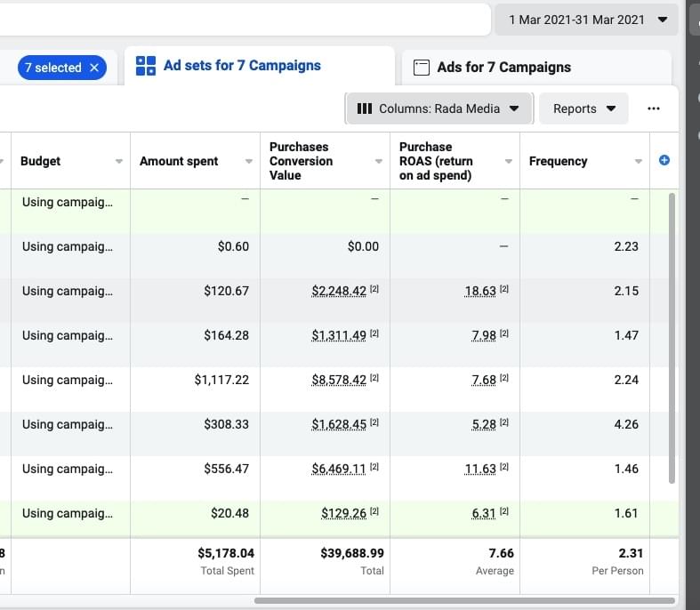The height and width of the screenshot is (610, 700).
Task: Click the $8,578.42 conversion value link
Action: click(338, 380)
